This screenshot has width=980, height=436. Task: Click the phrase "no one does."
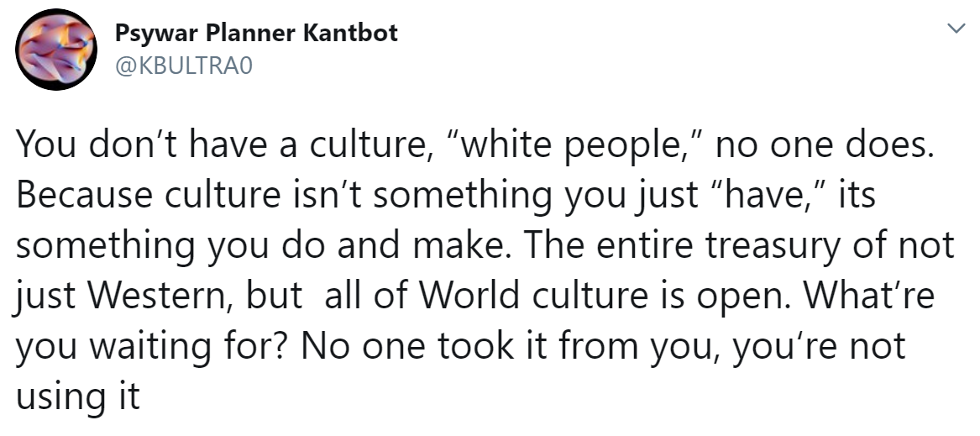pos(825,146)
